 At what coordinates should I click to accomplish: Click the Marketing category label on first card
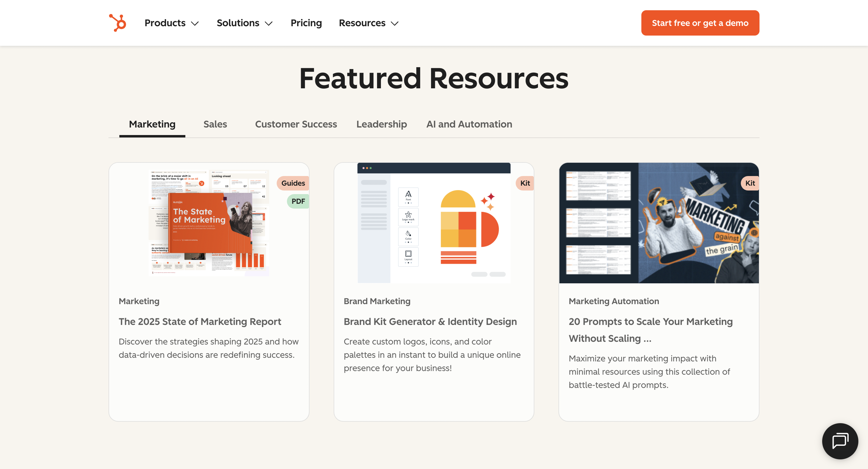coord(139,301)
